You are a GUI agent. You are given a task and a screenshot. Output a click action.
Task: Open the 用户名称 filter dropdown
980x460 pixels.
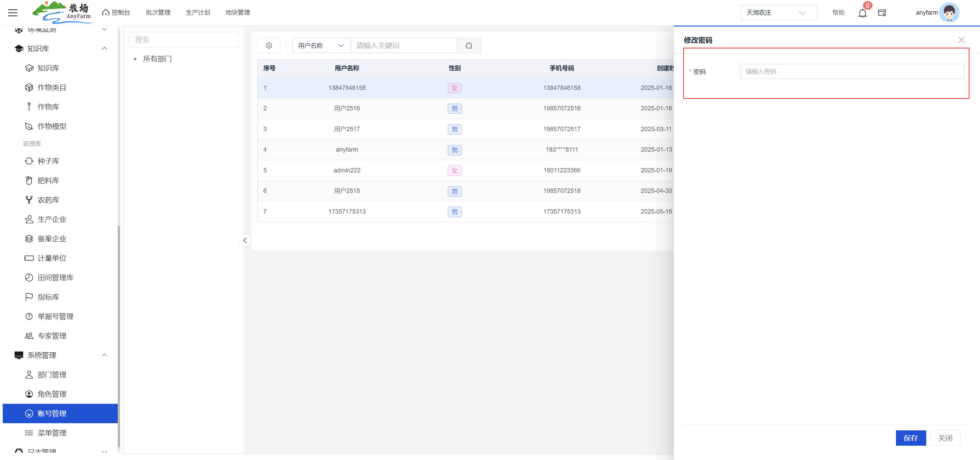point(321,46)
